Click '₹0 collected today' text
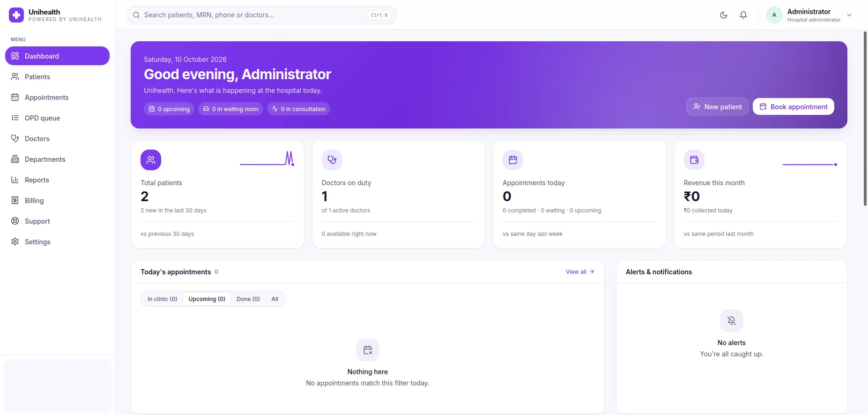The image size is (868, 415). pyautogui.click(x=708, y=211)
